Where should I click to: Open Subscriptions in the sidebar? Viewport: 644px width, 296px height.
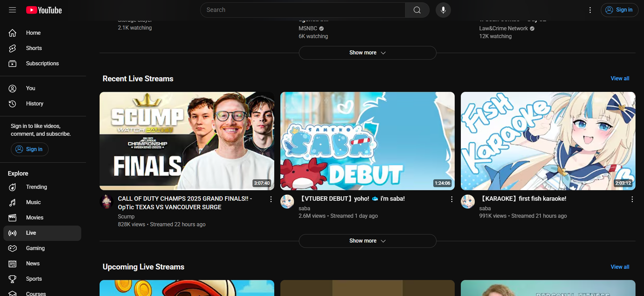point(42,64)
